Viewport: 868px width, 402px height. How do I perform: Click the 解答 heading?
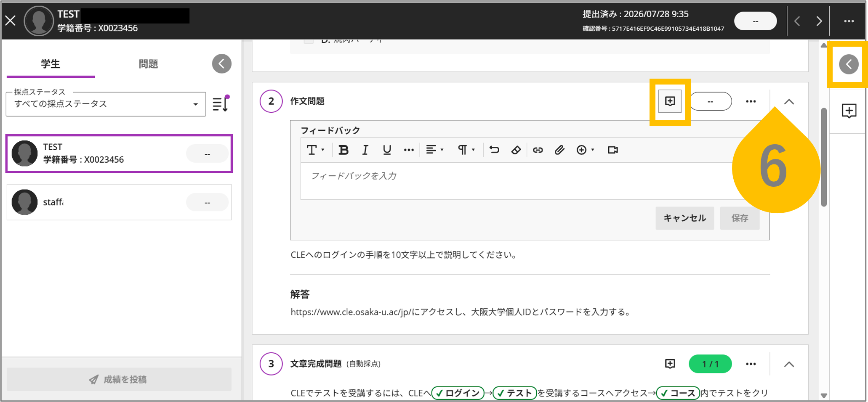click(300, 294)
